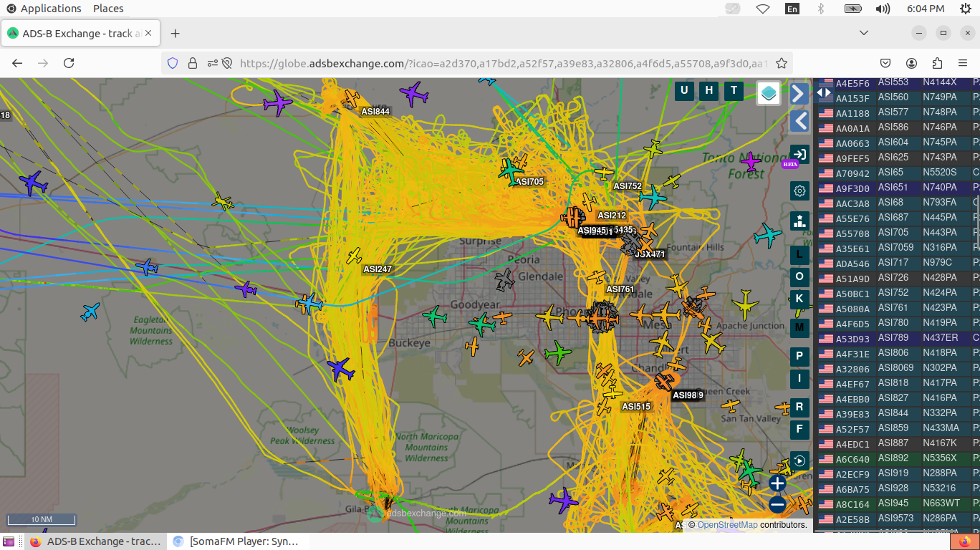The image size is (980, 550).
Task: Toggle the M multiselect button
Action: coord(799,327)
